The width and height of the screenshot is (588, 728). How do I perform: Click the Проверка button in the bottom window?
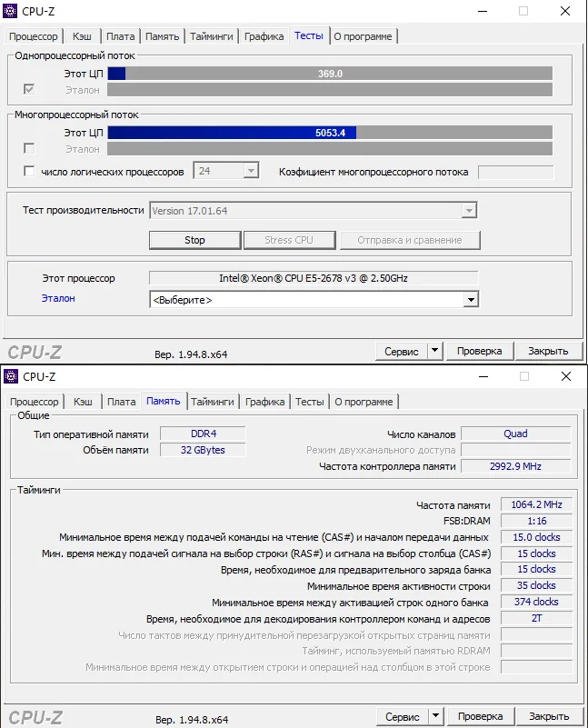point(481,716)
